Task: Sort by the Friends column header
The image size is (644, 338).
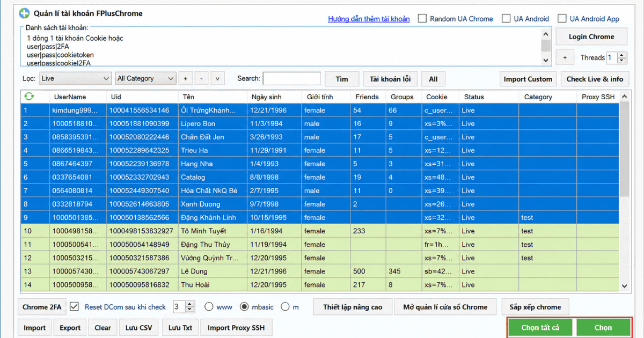Action: point(367,97)
